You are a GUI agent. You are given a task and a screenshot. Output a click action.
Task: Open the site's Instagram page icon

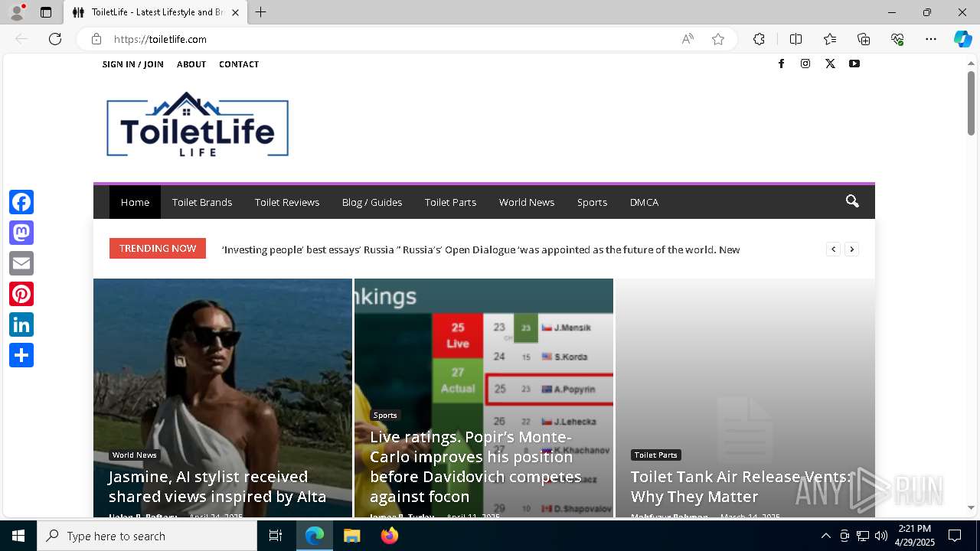pyautogui.click(x=805, y=64)
